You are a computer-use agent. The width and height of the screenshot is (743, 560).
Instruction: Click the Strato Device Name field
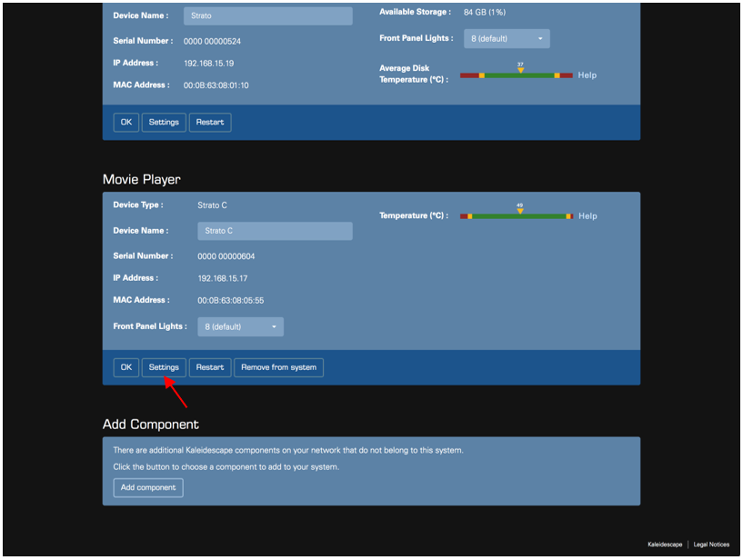267,16
